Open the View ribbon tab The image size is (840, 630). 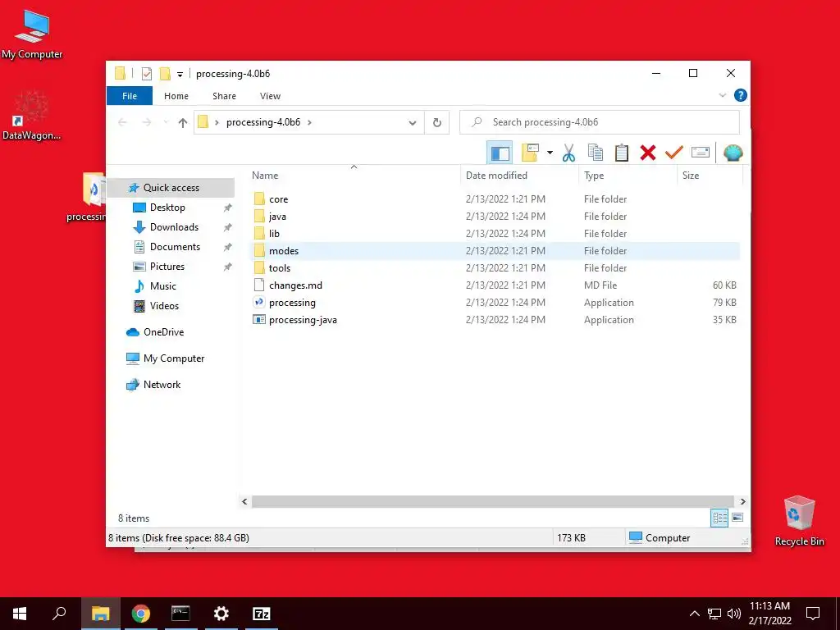tap(270, 96)
